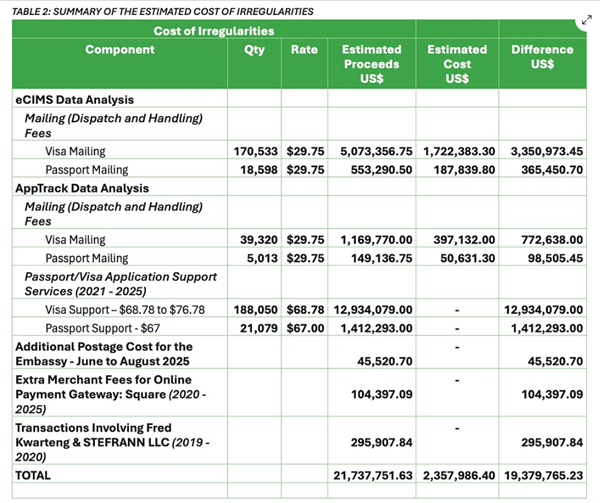The width and height of the screenshot is (600, 503).
Task: Select the Additional Postage Cost for the Embassy row
Action: pyautogui.click(x=299, y=353)
